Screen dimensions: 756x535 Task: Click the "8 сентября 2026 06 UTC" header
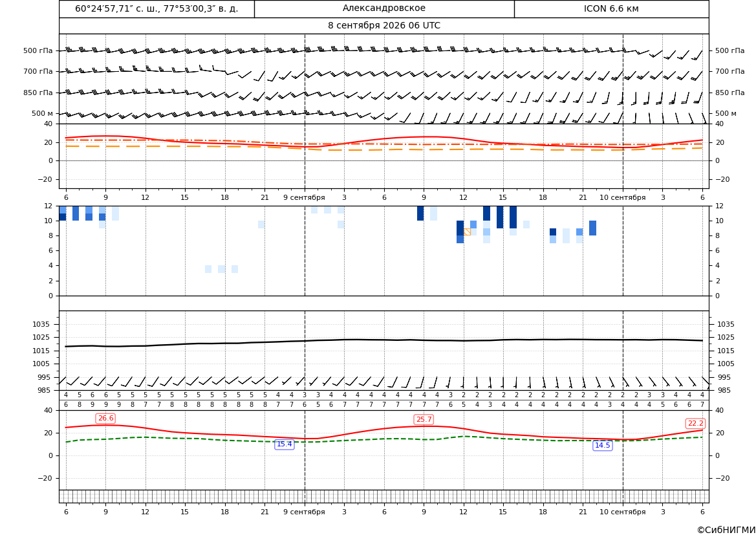pyautogui.click(x=384, y=26)
